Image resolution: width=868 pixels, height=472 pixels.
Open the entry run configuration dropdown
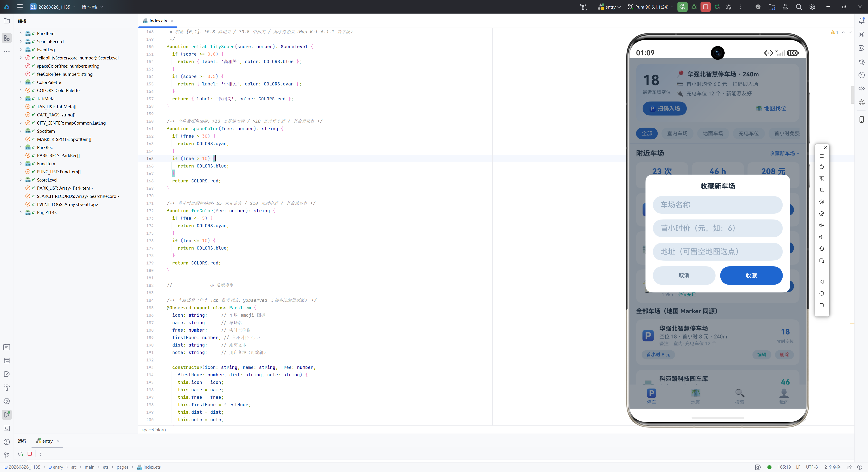(609, 7)
